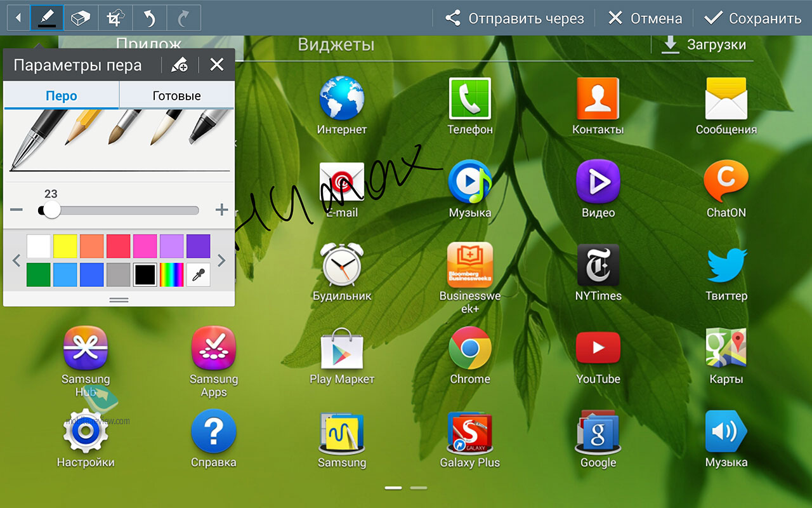Open the Контакты app
The width and height of the screenshot is (812, 508).
(598, 106)
